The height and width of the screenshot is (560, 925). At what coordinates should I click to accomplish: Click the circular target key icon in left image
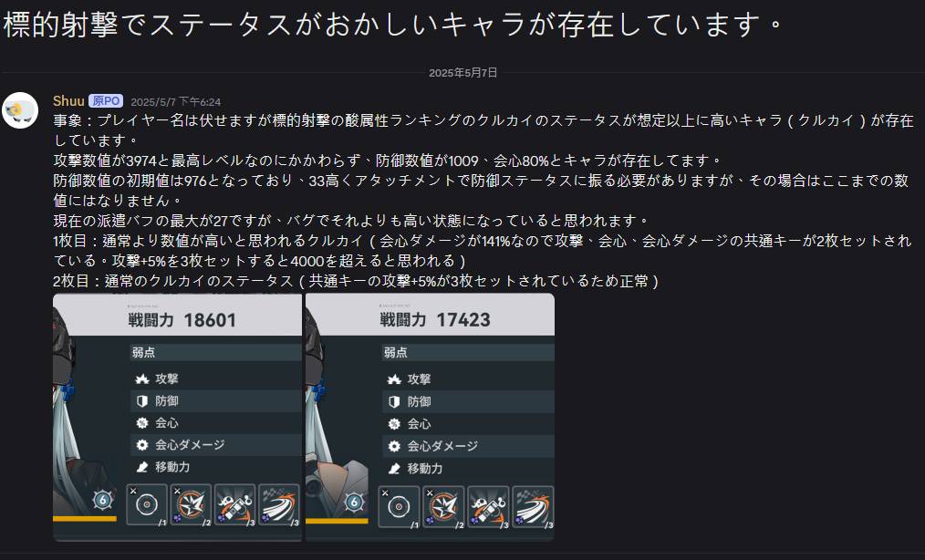pyautogui.click(x=147, y=505)
